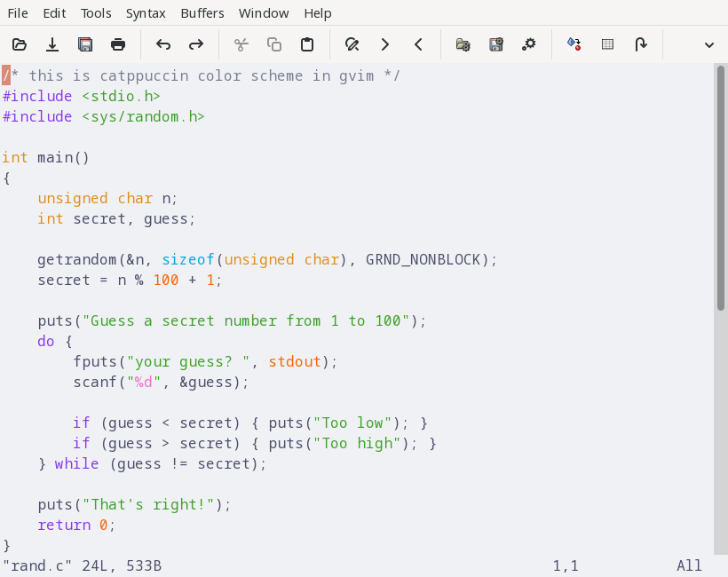
Task: Click 'int secret, guess;' declaration line
Action: [x=116, y=218]
